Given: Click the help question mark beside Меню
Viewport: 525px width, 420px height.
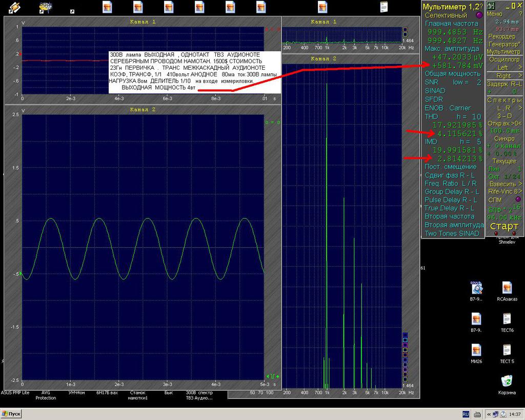Looking at the screenshot, I should [x=520, y=14].
